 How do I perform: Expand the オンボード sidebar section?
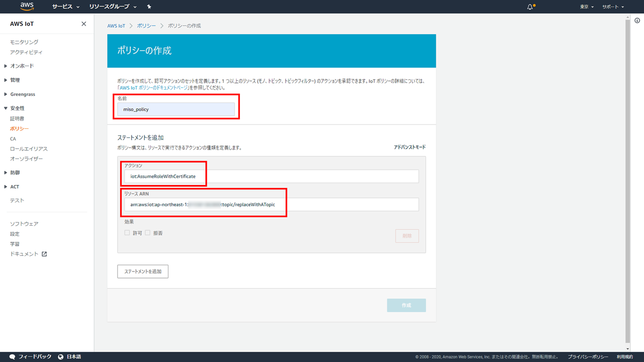click(22, 66)
